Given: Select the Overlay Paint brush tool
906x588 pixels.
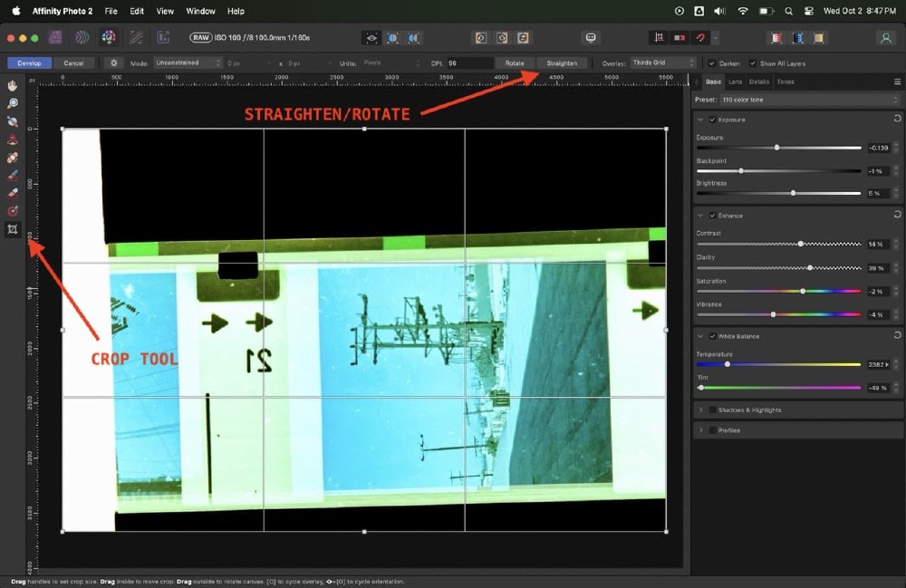Looking at the screenshot, I should point(12,175).
